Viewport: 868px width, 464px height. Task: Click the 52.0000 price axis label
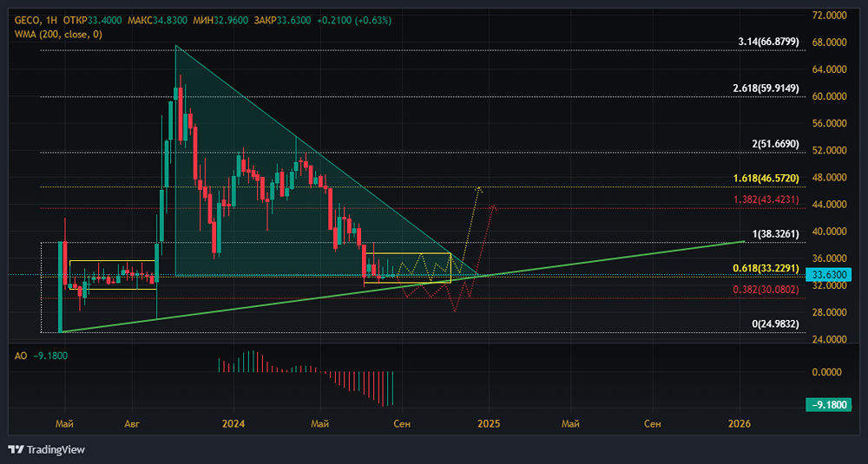tap(827, 150)
